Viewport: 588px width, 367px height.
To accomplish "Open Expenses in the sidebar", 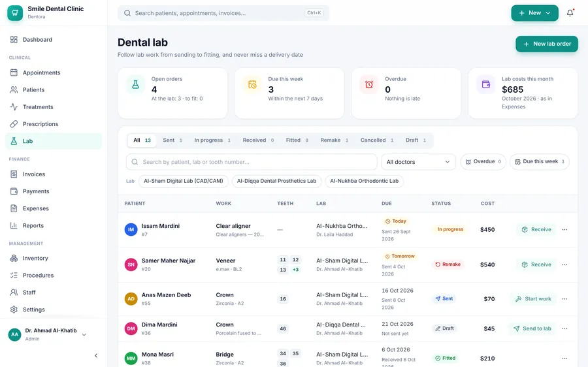I will pos(54,208).
